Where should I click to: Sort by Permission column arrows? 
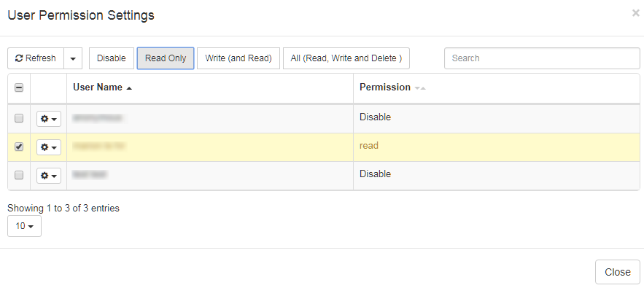(420, 88)
